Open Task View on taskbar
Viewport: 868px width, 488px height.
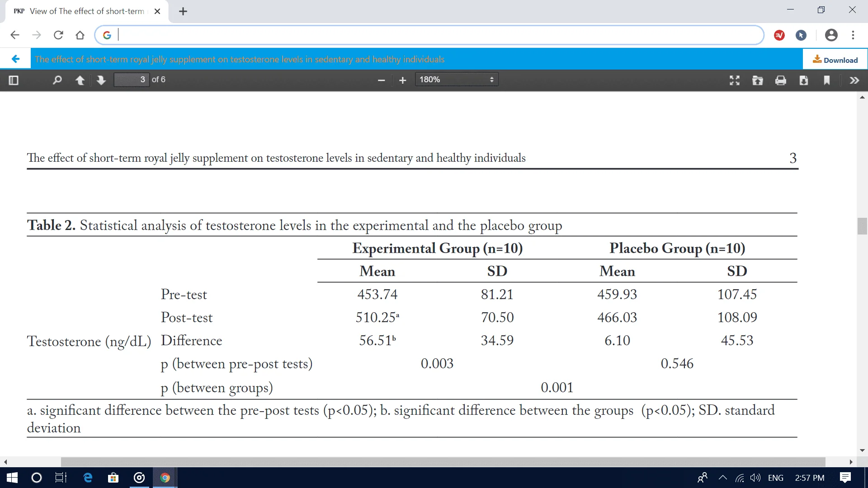(x=61, y=478)
